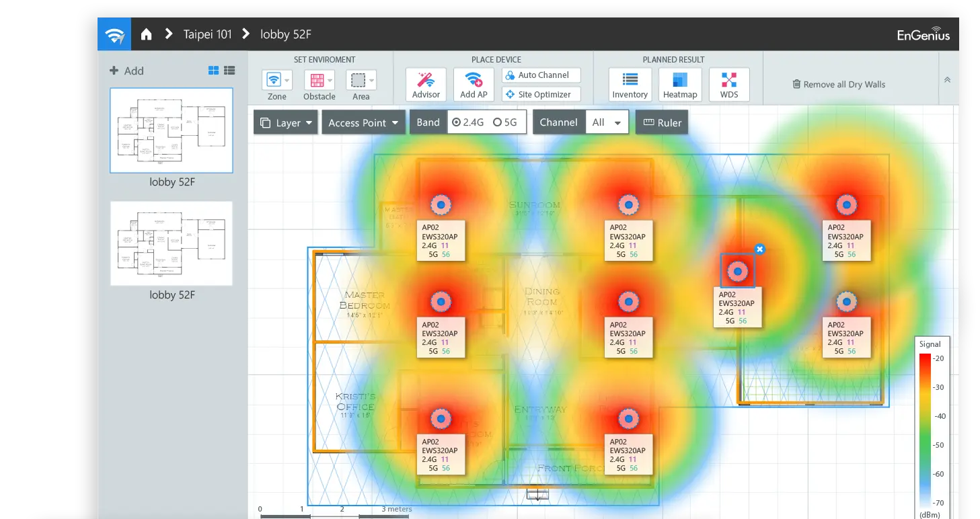
Task: Expand the Obstacle dropdown arrow
Action: (330, 81)
